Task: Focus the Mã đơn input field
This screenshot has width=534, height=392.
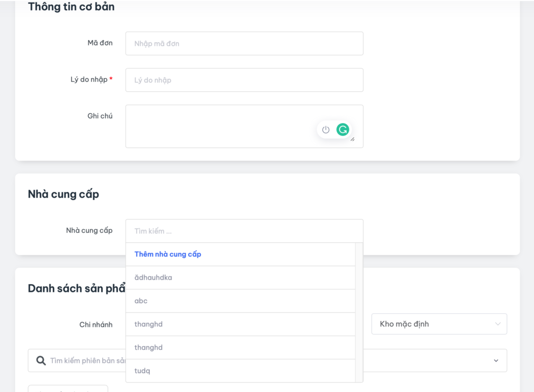Action: (x=244, y=44)
